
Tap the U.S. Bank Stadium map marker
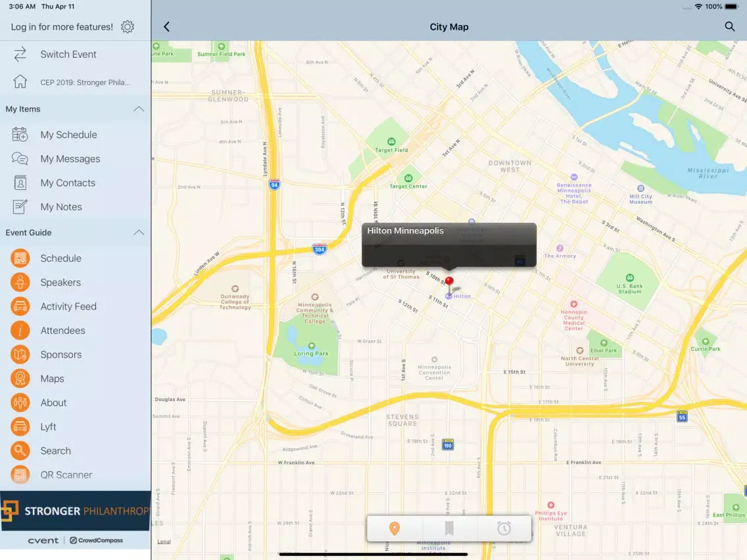630,277
